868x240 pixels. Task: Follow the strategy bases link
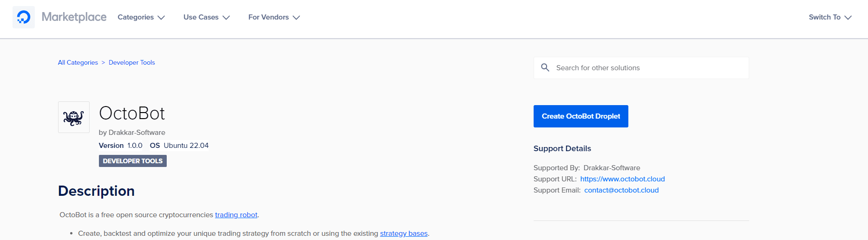coord(404,233)
